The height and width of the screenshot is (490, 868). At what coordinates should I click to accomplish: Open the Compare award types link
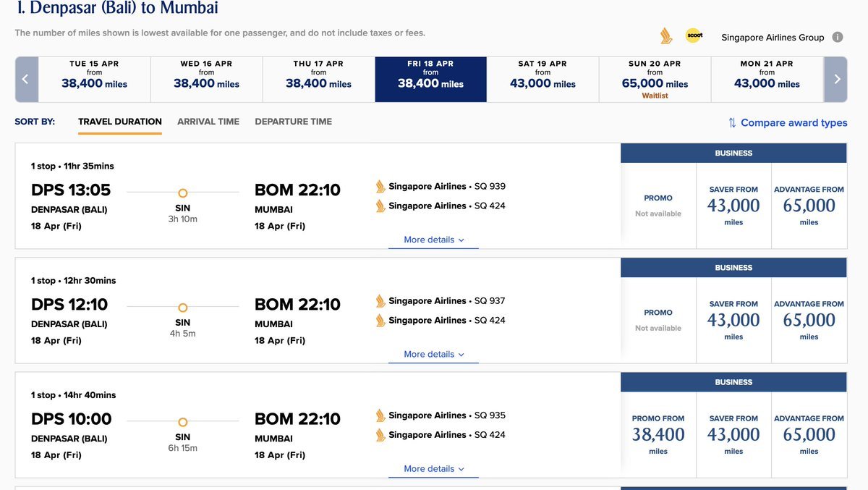(x=793, y=123)
